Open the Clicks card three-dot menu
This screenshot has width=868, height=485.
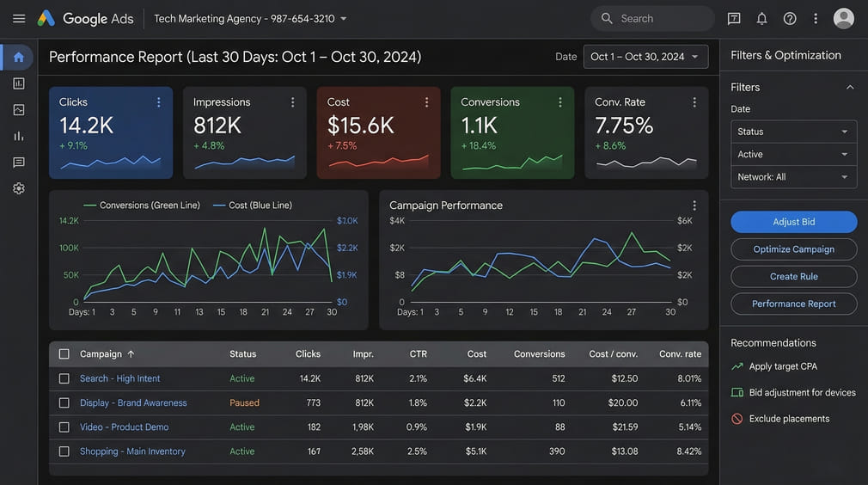pyautogui.click(x=159, y=102)
